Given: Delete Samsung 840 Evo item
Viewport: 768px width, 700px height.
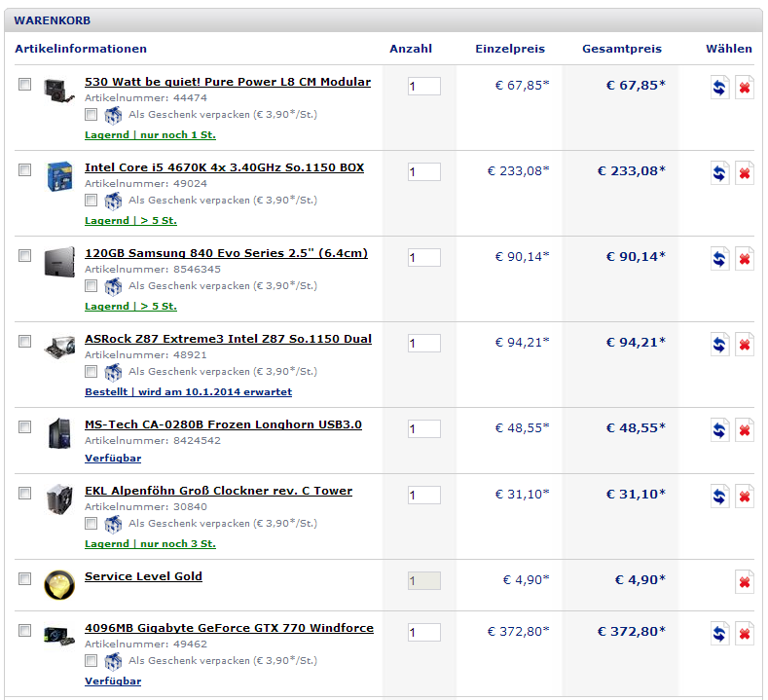Looking at the screenshot, I should 744,259.
